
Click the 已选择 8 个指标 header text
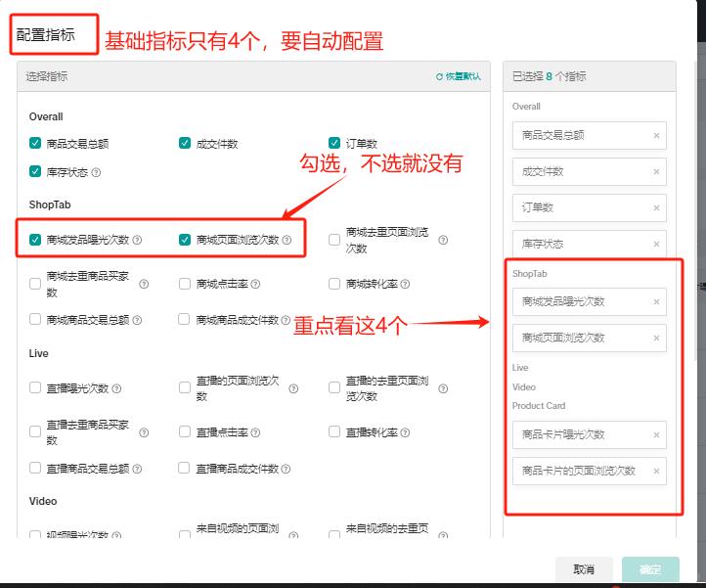[549, 76]
